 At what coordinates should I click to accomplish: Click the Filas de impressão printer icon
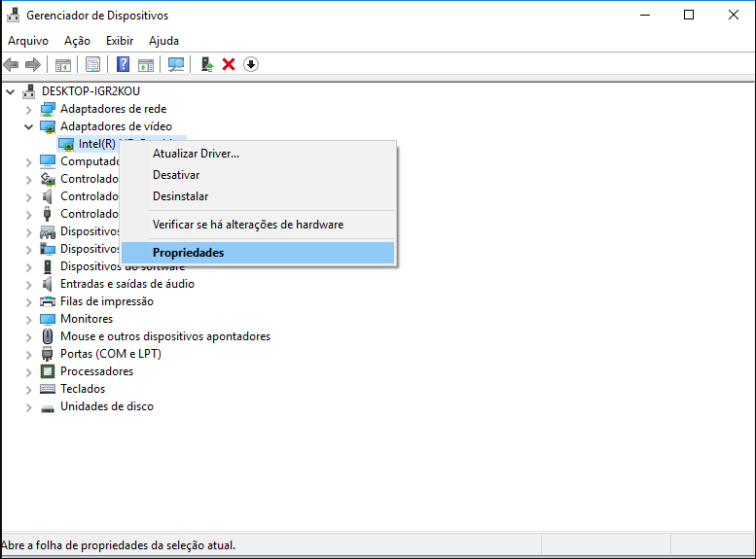coord(48,301)
